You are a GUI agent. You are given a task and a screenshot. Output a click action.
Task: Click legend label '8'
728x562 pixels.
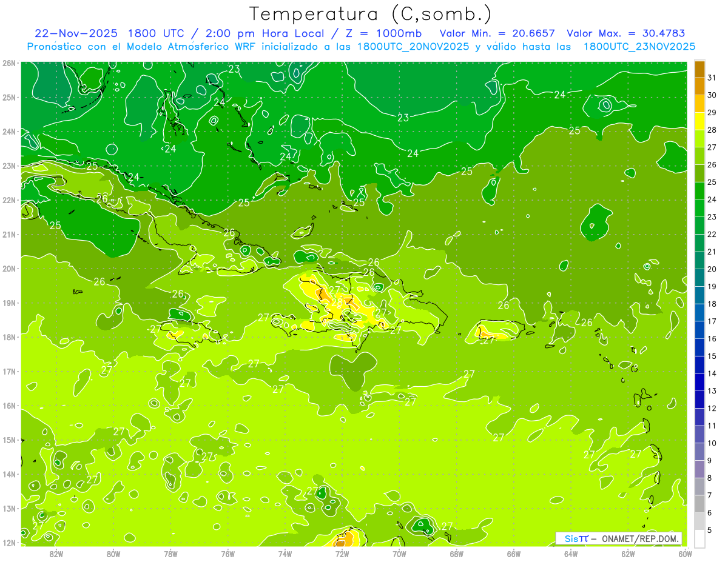pos(710,478)
